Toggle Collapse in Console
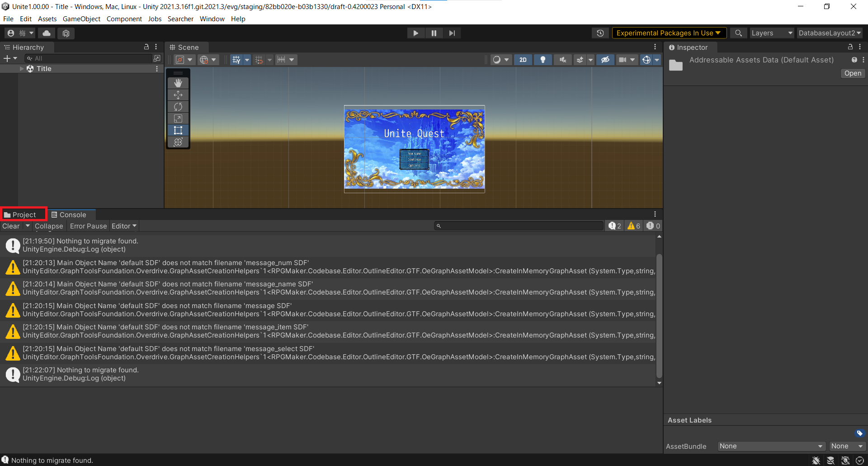This screenshot has height=466, width=868. click(x=49, y=226)
